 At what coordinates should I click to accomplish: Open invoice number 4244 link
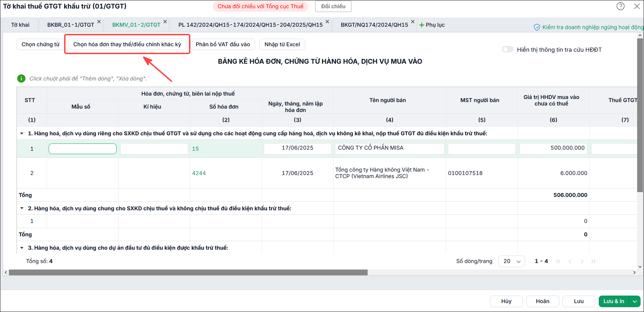[x=199, y=173]
